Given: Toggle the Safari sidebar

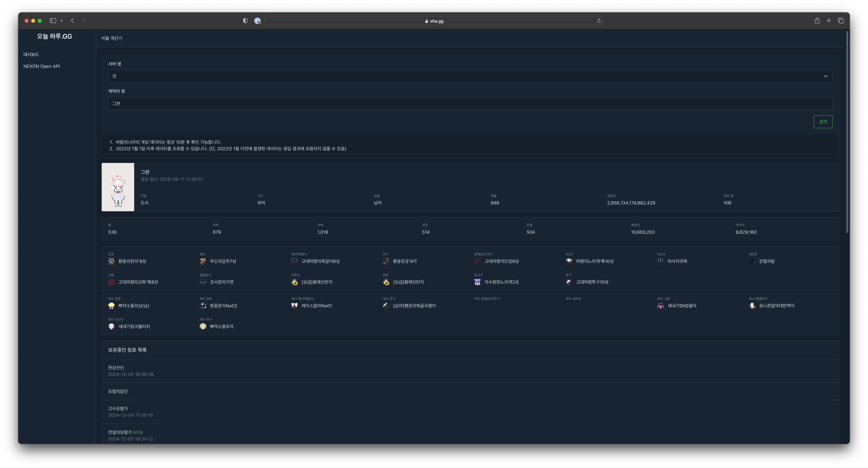Looking at the screenshot, I should pyautogui.click(x=53, y=21).
